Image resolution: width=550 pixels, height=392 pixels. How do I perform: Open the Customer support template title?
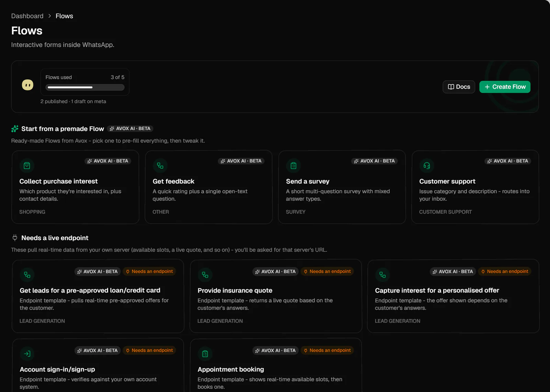(x=447, y=181)
